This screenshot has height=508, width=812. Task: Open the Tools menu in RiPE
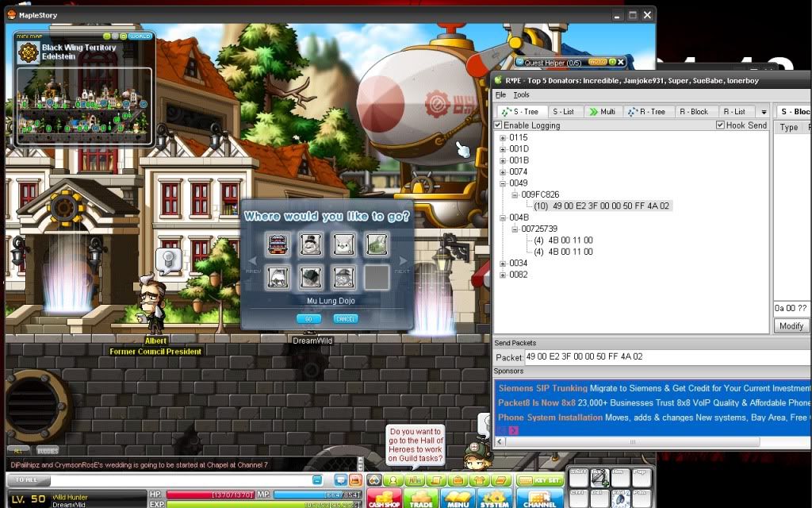[521, 95]
